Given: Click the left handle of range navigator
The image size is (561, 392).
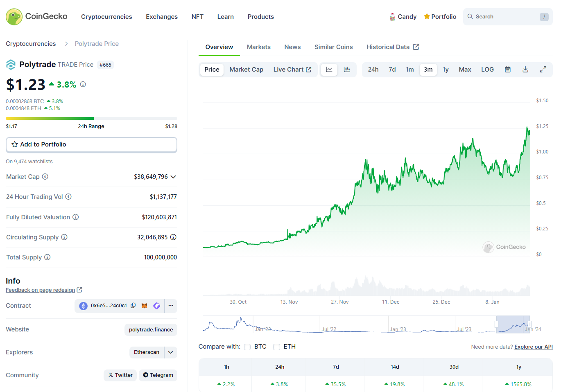Looking at the screenshot, I should [496, 324].
